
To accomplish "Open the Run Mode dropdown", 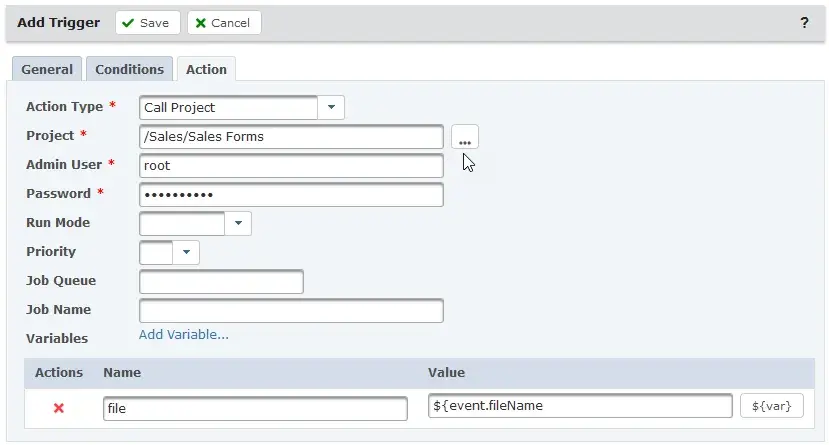I will [238, 223].
